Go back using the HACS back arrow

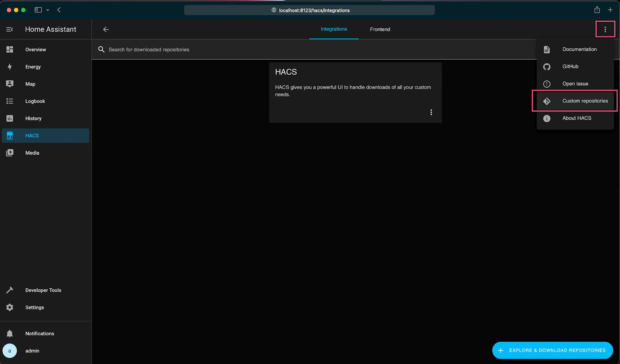coord(106,29)
